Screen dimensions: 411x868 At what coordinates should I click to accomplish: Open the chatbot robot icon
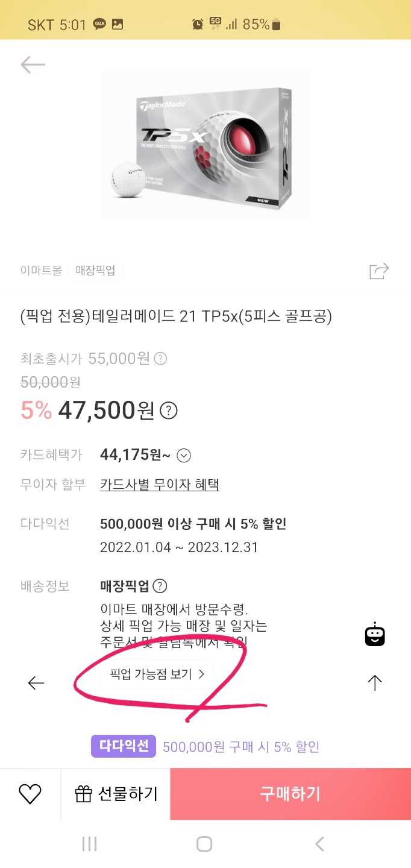(x=375, y=634)
